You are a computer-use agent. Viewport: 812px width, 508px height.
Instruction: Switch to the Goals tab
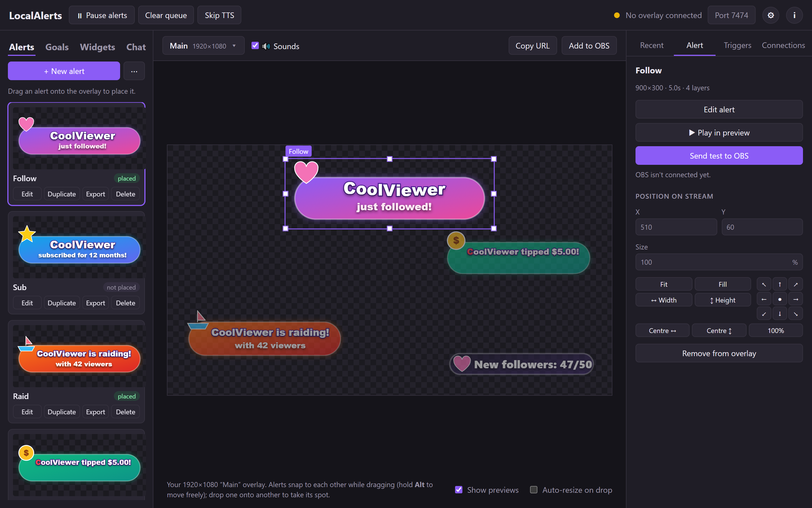(x=57, y=47)
